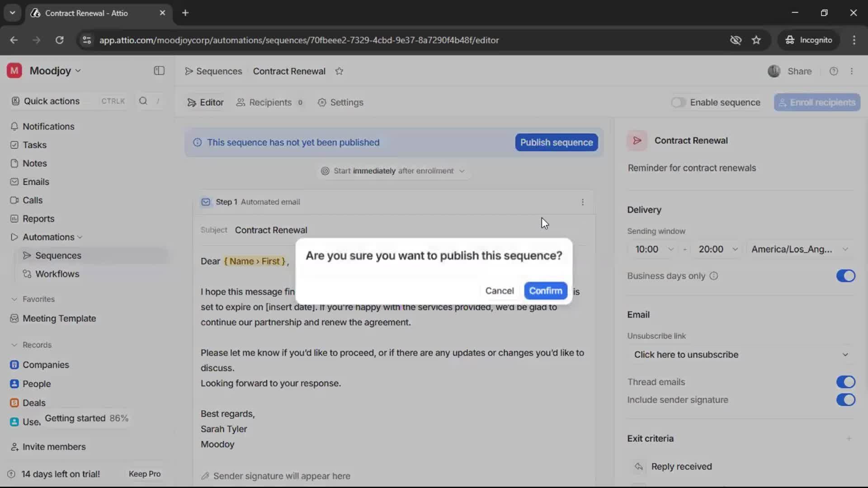Bookmark page with browser star icon
Image resolution: width=868 pixels, height=488 pixels.
pos(756,40)
